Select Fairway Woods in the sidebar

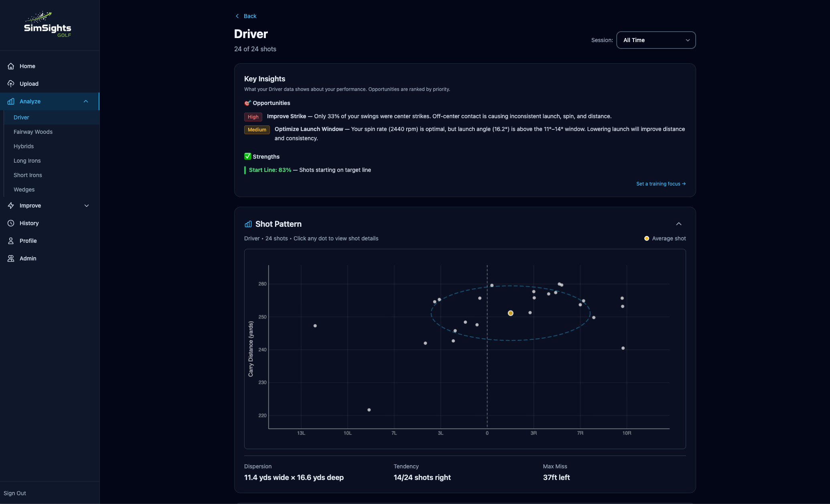coord(33,132)
